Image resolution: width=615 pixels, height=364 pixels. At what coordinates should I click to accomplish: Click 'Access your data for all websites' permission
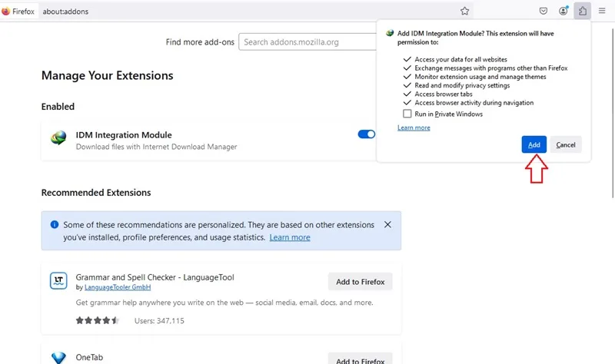point(460,59)
